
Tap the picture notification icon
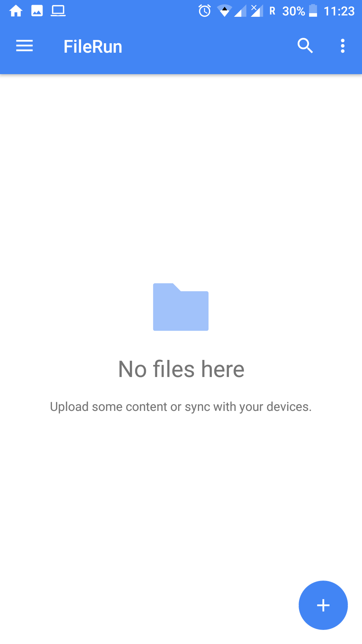pyautogui.click(x=37, y=11)
